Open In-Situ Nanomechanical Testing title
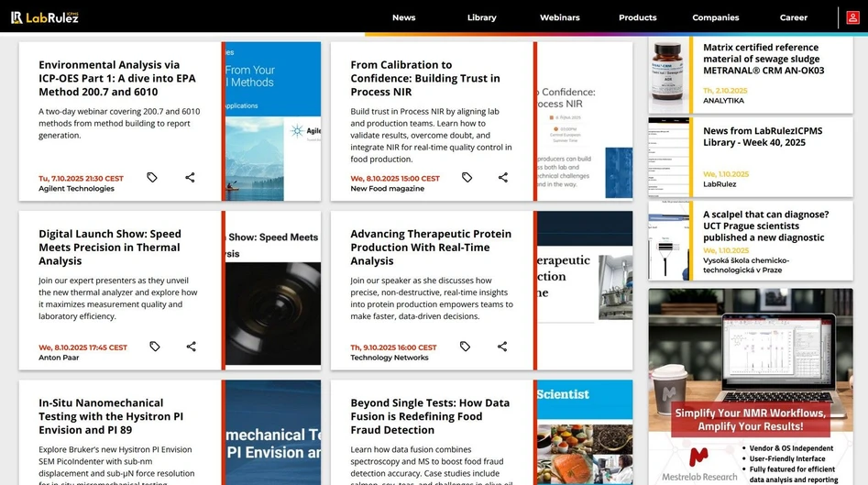 point(111,416)
